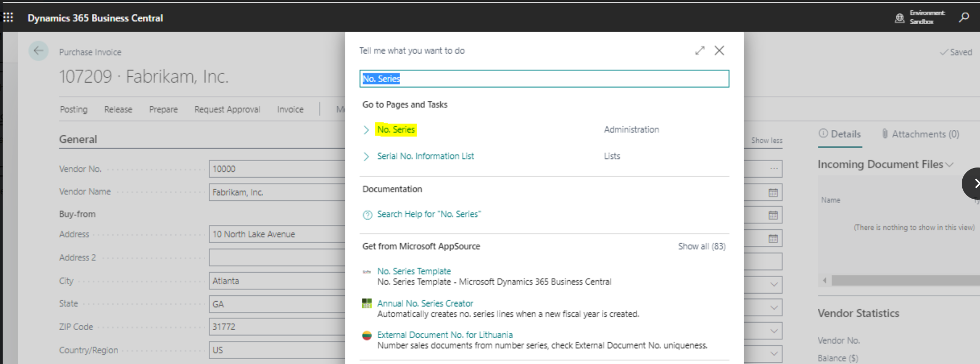Expand the search dialog to full size

[x=700, y=50]
